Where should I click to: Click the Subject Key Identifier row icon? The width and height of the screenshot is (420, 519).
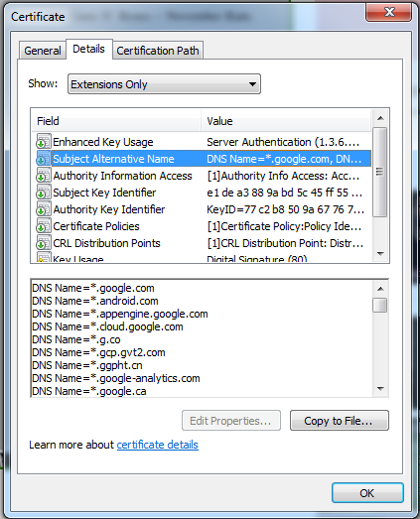point(44,192)
